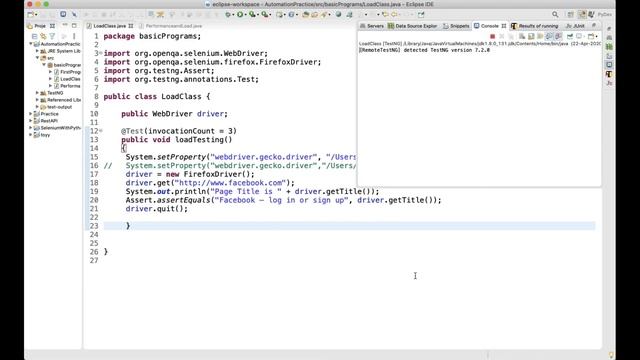
Task: Select FirstProgram file in Project Explorer tree
Action: pos(67,72)
